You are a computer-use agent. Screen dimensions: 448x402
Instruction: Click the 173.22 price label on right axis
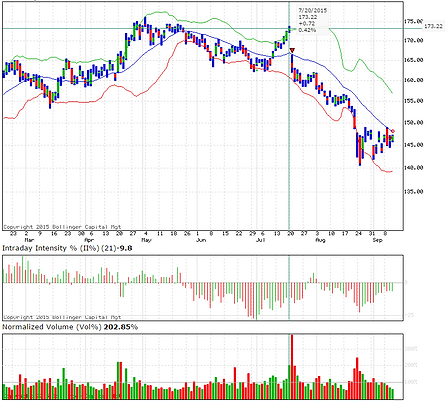coord(433,26)
